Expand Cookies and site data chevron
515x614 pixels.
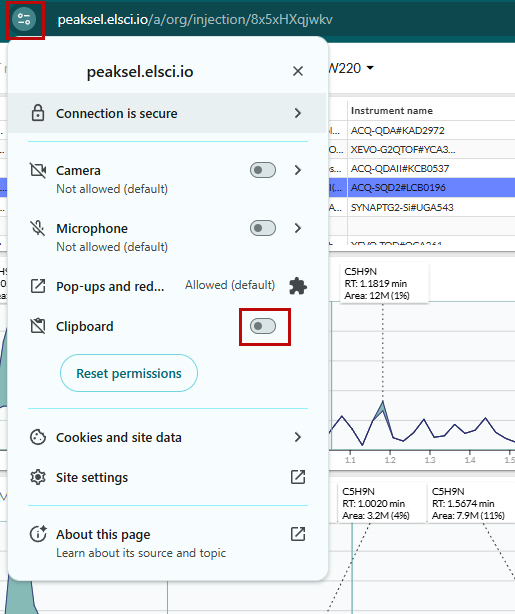298,437
